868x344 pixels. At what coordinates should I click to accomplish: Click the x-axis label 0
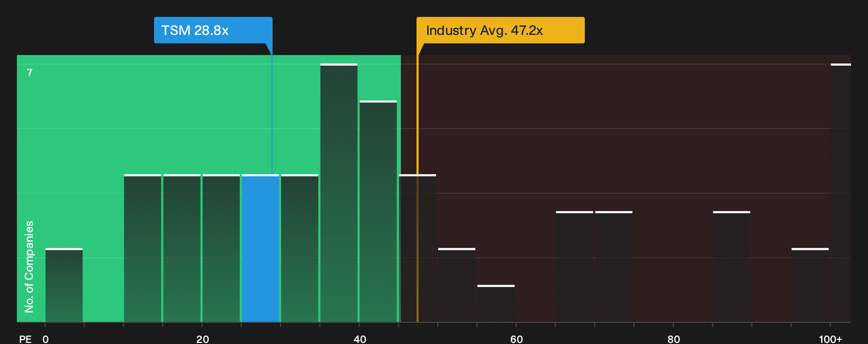[x=46, y=339]
